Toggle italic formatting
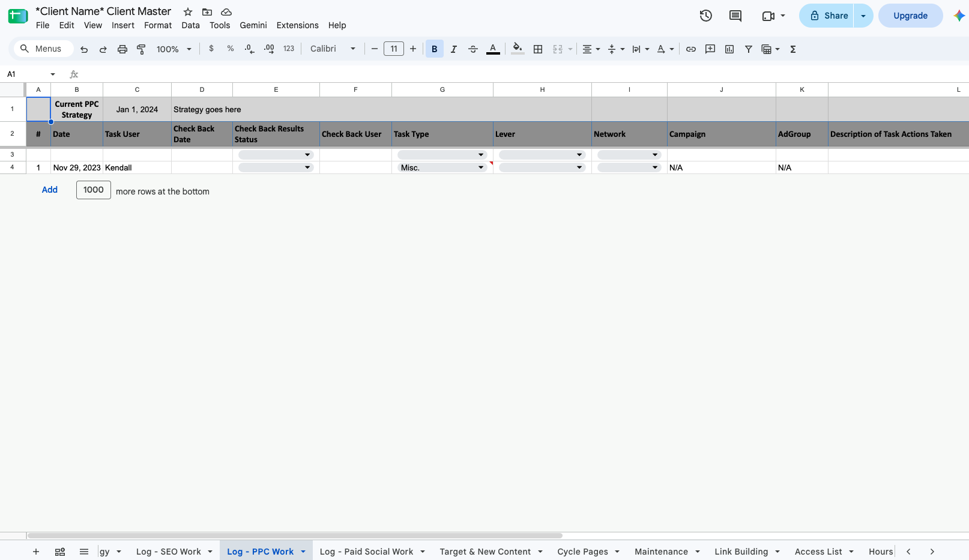Viewport: 969px width, 560px height. point(454,49)
